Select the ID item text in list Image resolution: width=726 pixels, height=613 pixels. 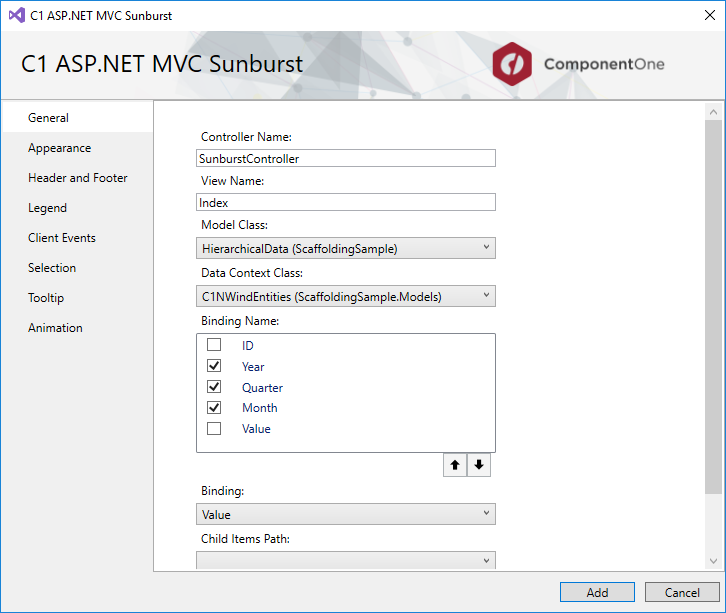(248, 346)
